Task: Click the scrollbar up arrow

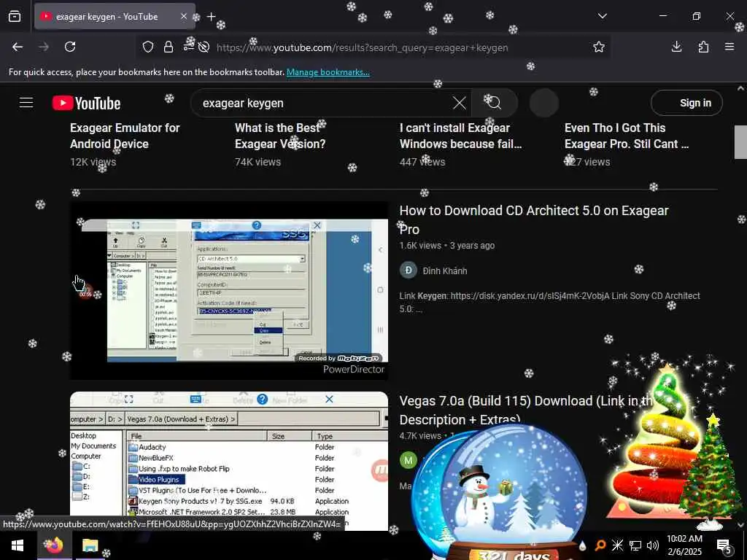Action: pos(740,88)
